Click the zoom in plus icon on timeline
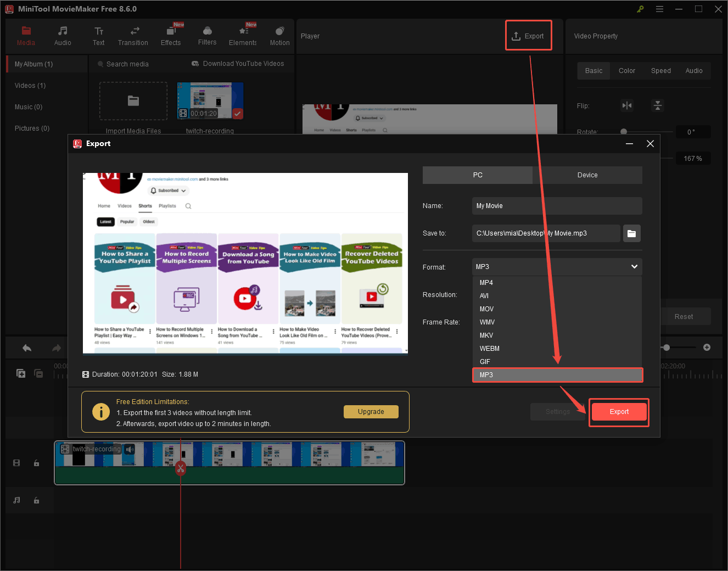This screenshot has height=571, width=728. coord(707,347)
